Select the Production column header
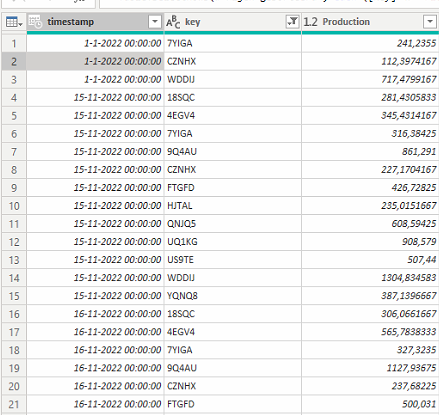The image size is (439, 415). coord(370,22)
